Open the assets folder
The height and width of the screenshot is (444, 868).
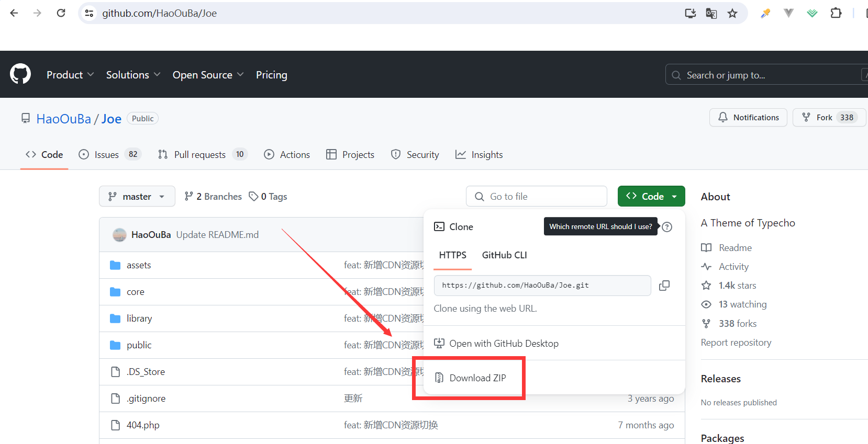[139, 265]
